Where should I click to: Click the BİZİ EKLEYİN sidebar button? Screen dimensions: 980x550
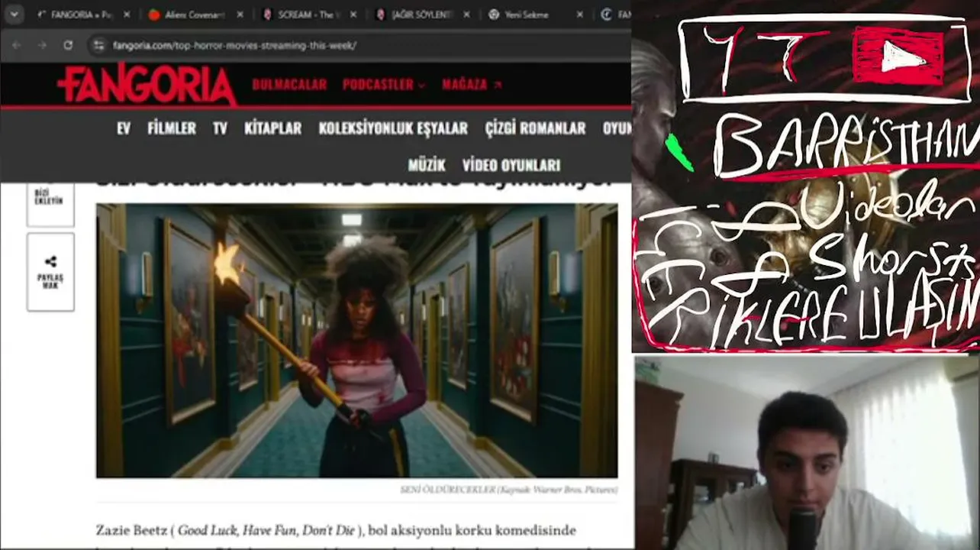[x=50, y=202]
